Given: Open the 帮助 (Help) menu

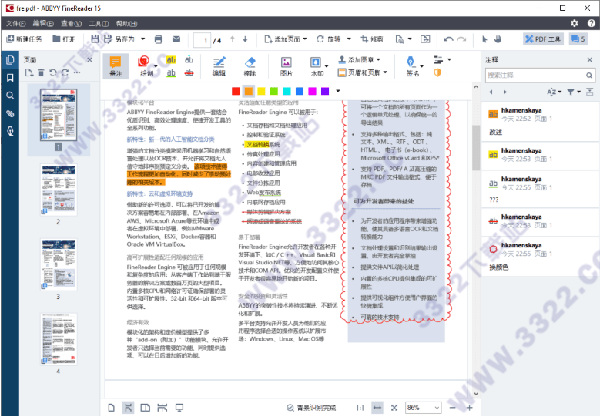Looking at the screenshot, I should pyautogui.click(x=127, y=24).
